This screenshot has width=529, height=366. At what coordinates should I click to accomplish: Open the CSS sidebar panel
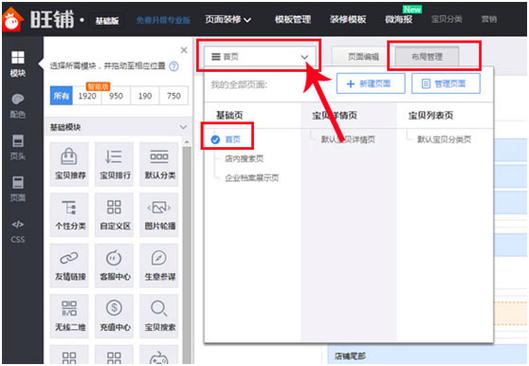pyautogui.click(x=18, y=231)
